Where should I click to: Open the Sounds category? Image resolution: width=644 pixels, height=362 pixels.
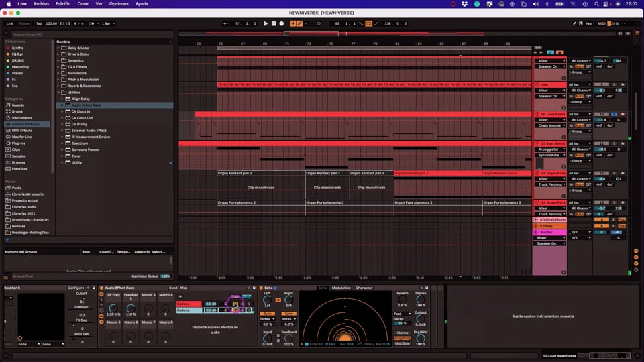point(17,105)
